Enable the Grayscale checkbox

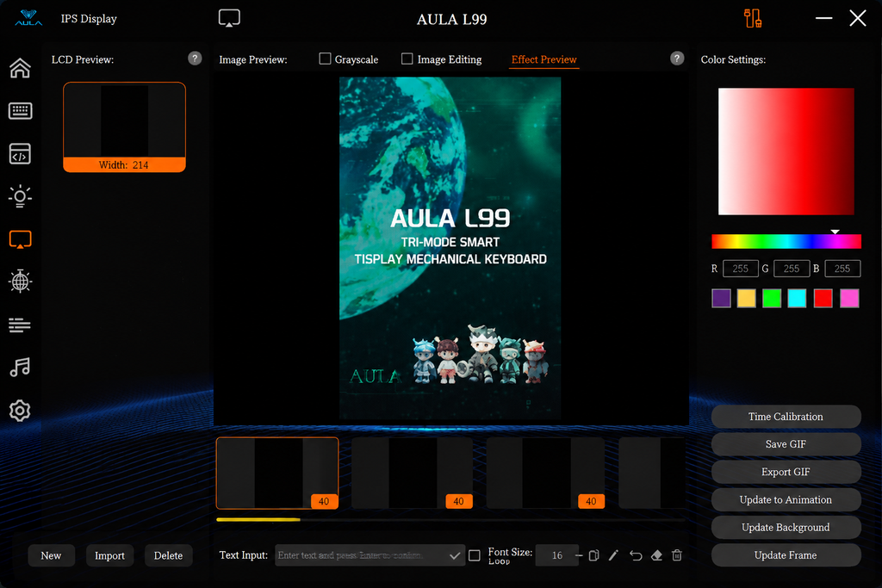[x=325, y=59]
